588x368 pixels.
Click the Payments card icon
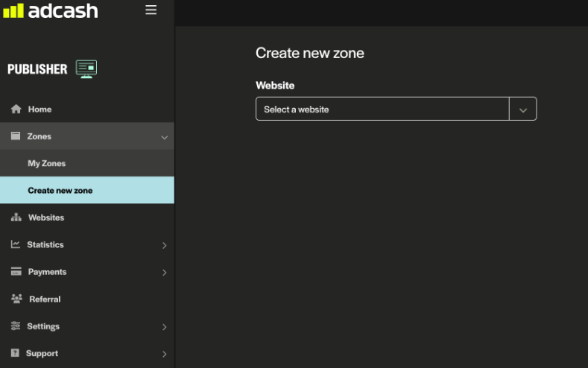coord(16,272)
